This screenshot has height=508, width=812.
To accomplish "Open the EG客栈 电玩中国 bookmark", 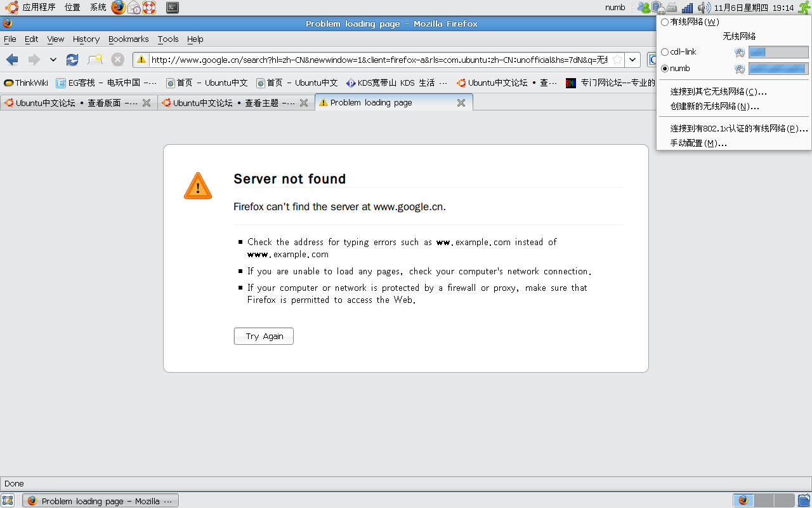I will pyautogui.click(x=107, y=83).
